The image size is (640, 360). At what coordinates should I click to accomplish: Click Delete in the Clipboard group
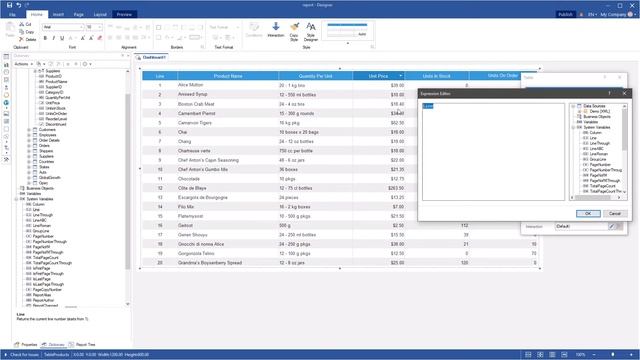(x=28, y=40)
